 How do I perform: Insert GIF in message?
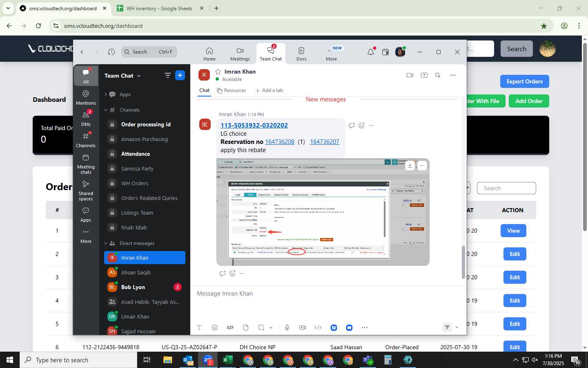pos(230,328)
